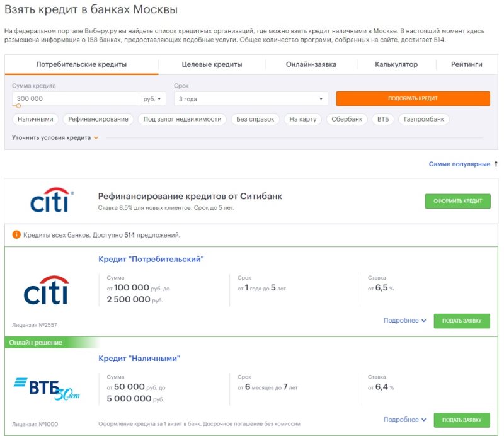Image resolution: width=504 pixels, height=436 pixels.
Task: Expand Подробнее on the Citi loan card
Action: 404,321
